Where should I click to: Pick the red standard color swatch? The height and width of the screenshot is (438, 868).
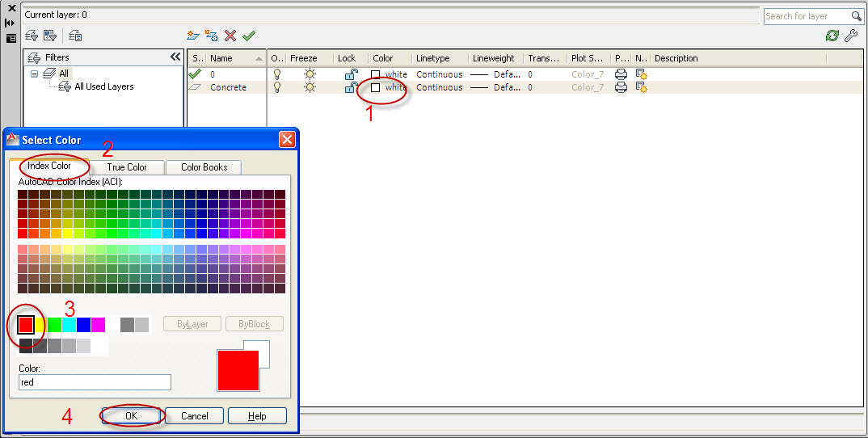coord(26,325)
